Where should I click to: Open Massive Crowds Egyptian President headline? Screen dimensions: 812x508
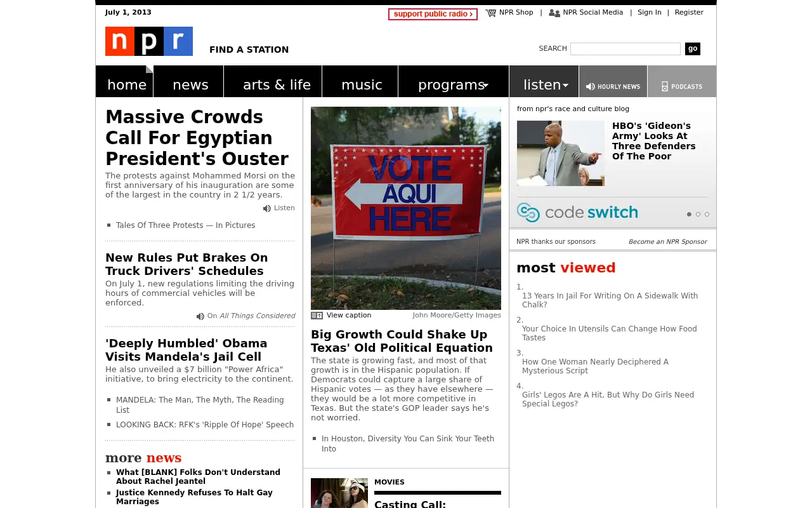pos(197,138)
